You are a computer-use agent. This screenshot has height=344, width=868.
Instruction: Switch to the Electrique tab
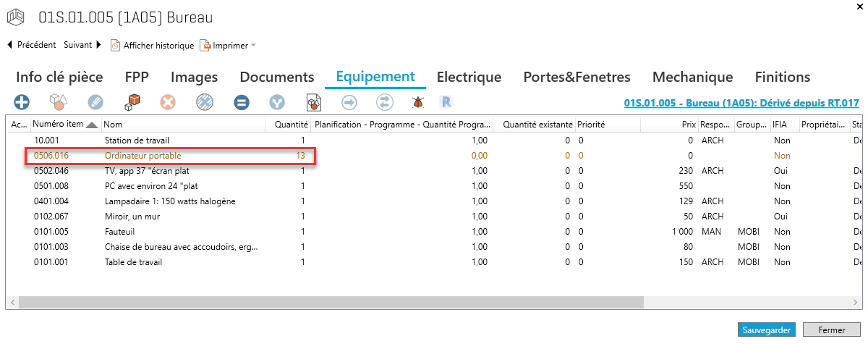point(469,77)
